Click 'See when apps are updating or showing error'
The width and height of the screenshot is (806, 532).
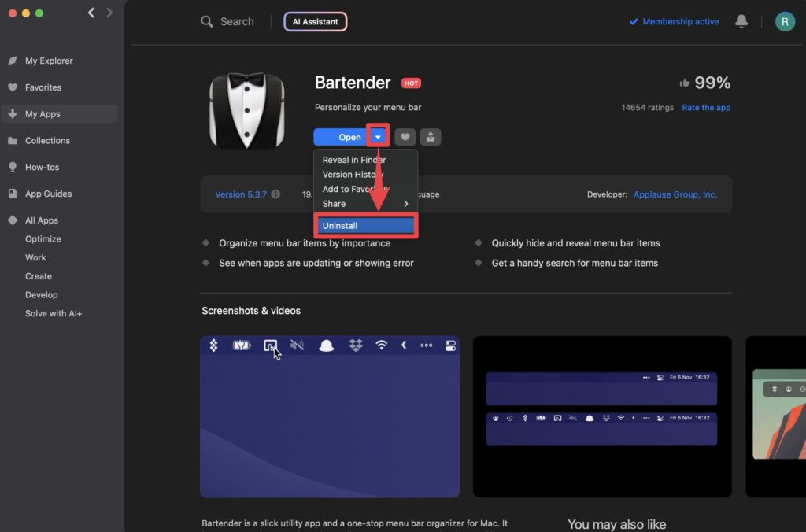click(x=316, y=263)
